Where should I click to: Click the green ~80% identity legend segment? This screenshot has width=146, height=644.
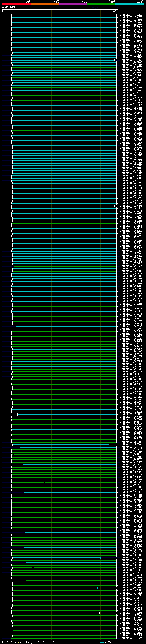tap(101, 4)
